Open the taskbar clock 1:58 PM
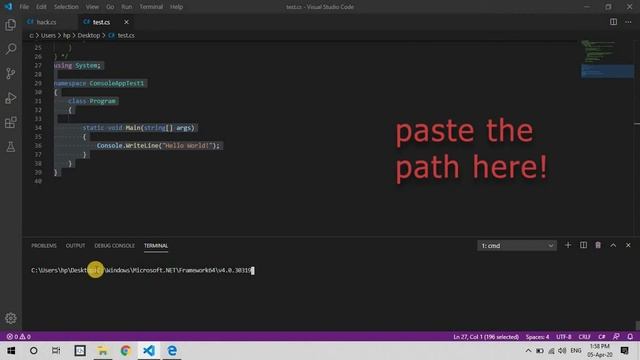640x360 pixels. point(600,351)
